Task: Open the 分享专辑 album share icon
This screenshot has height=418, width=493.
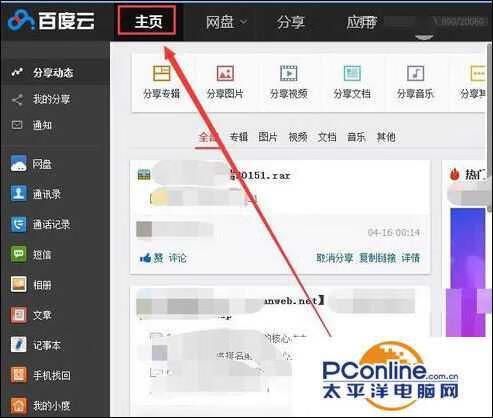Action: 162,73
